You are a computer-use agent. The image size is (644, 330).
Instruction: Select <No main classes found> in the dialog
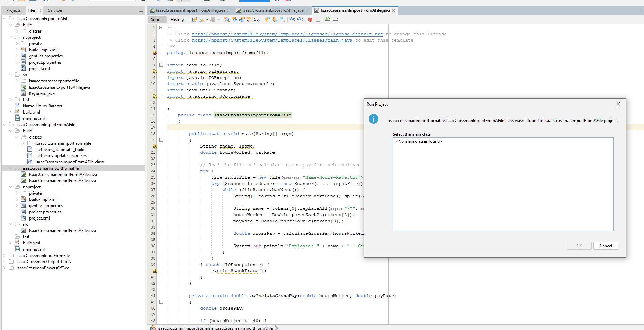pyautogui.click(x=419, y=141)
